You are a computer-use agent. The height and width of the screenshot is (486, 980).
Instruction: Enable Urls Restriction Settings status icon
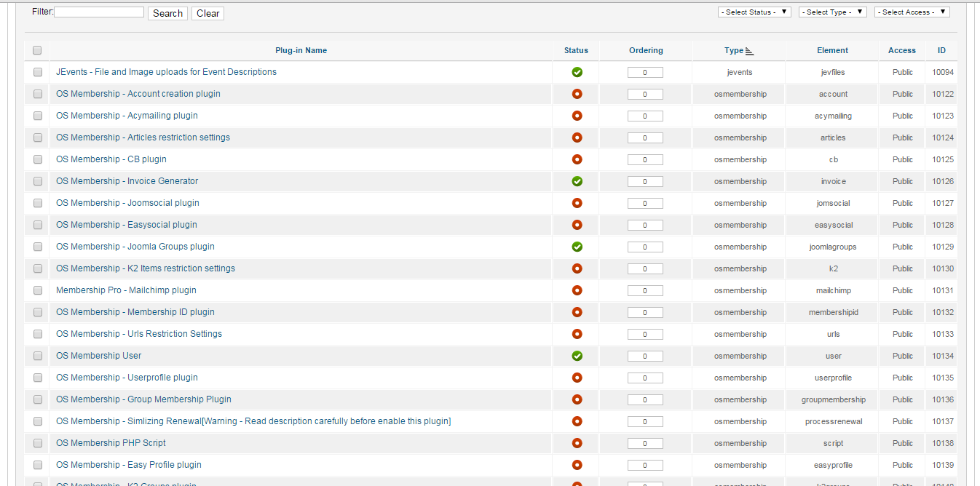(577, 334)
